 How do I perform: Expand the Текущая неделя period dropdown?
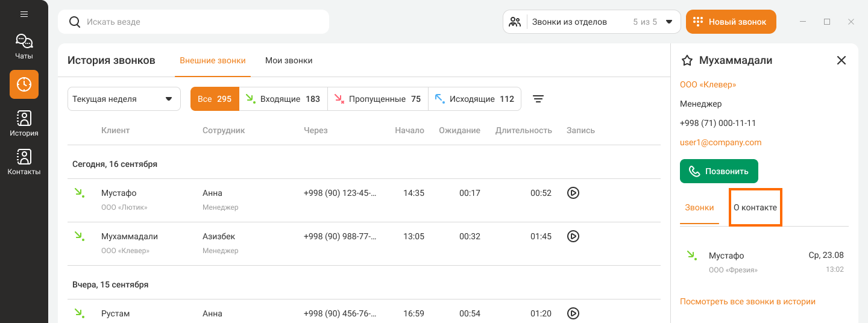(124, 99)
